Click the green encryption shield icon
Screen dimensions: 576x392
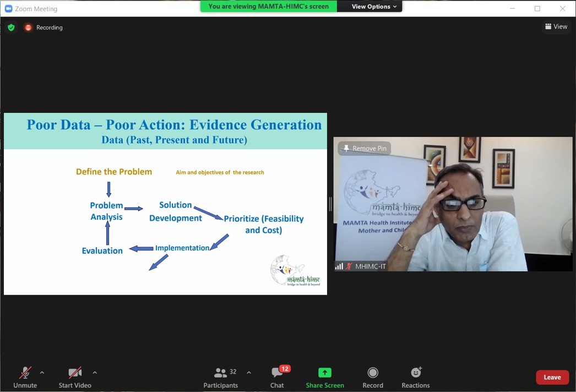[11, 28]
